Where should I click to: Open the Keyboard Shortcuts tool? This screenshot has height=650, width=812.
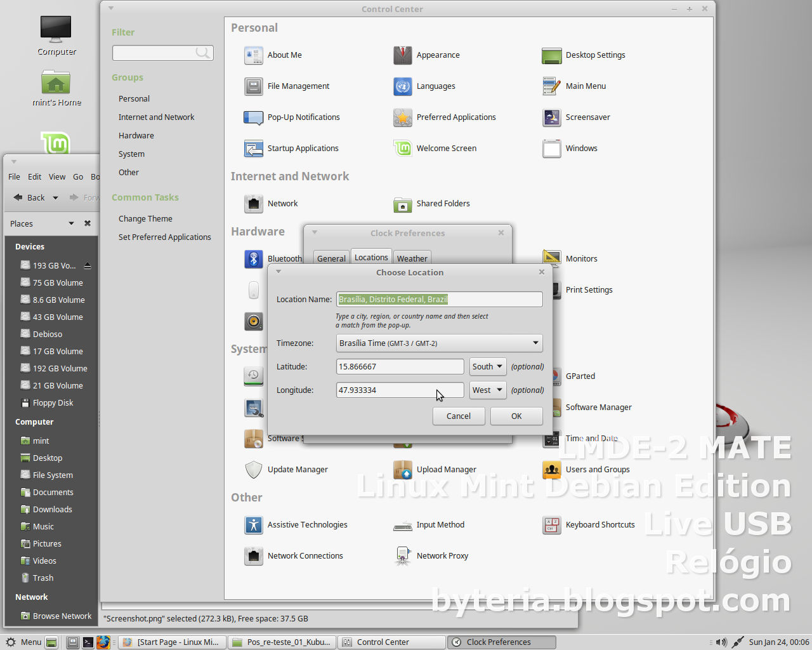pyautogui.click(x=600, y=524)
